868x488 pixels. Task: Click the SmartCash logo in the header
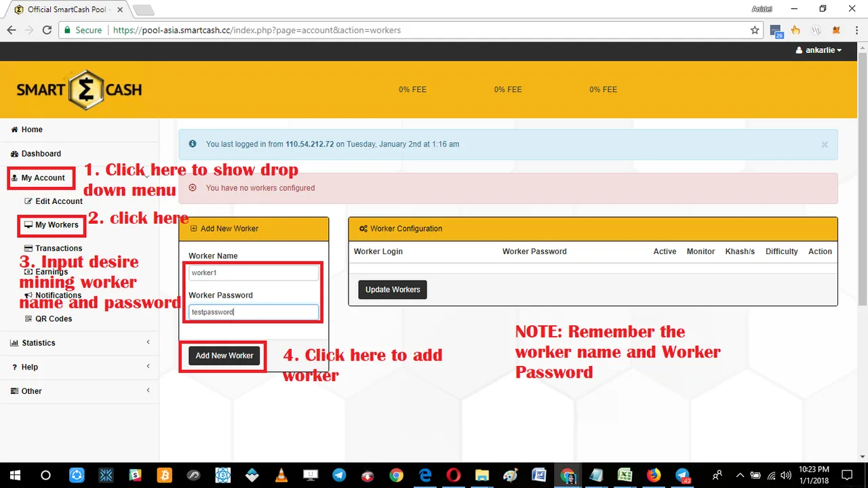[x=79, y=89]
